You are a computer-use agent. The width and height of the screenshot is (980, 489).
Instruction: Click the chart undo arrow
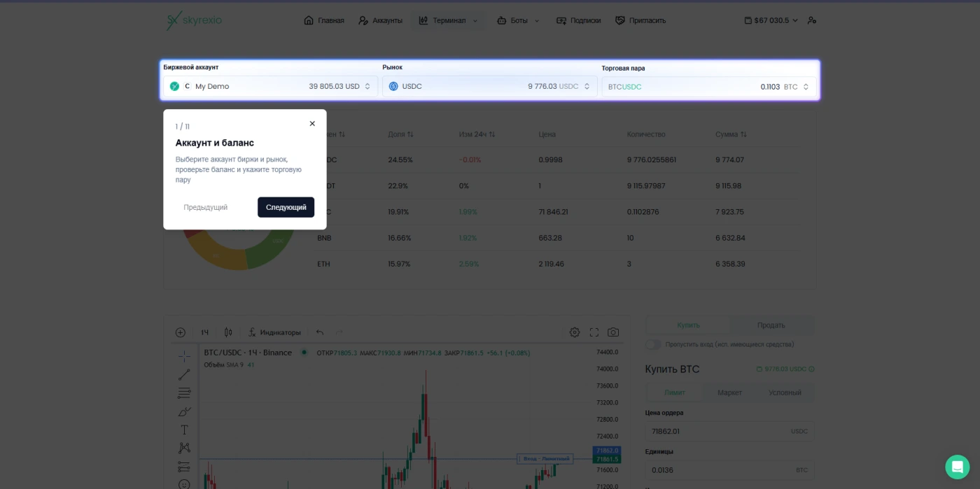click(320, 332)
